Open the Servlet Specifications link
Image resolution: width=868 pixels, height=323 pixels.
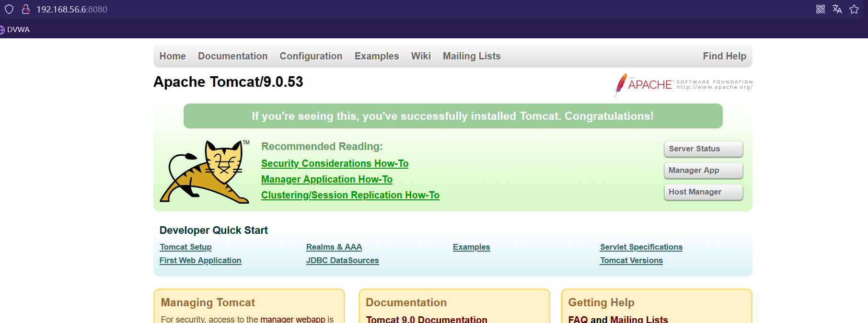tap(641, 247)
